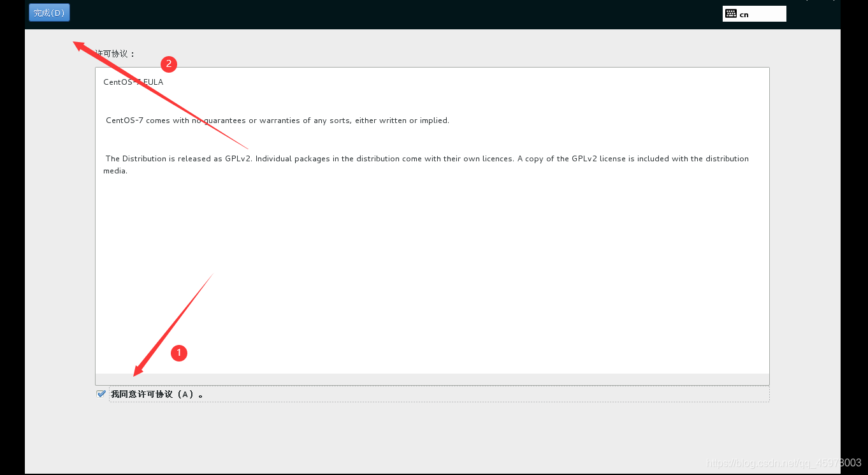The height and width of the screenshot is (475, 868).
Task: Click the 完成(D) done button
Action: 49,13
